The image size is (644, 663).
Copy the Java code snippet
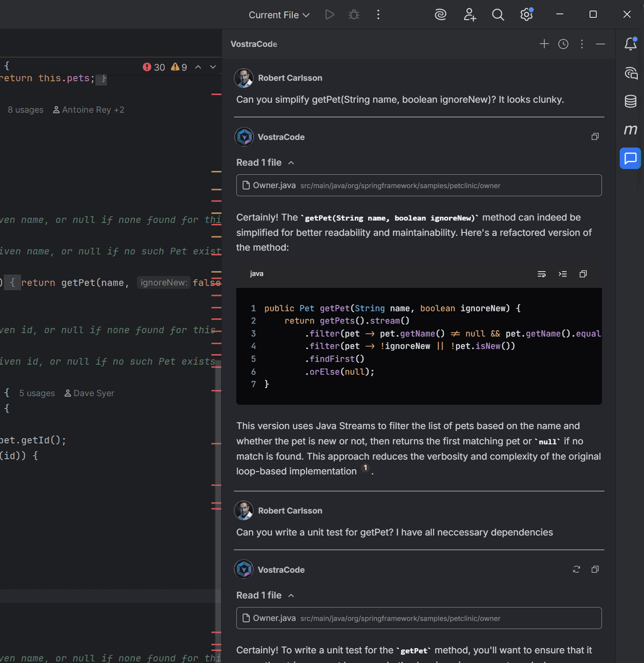click(x=583, y=274)
